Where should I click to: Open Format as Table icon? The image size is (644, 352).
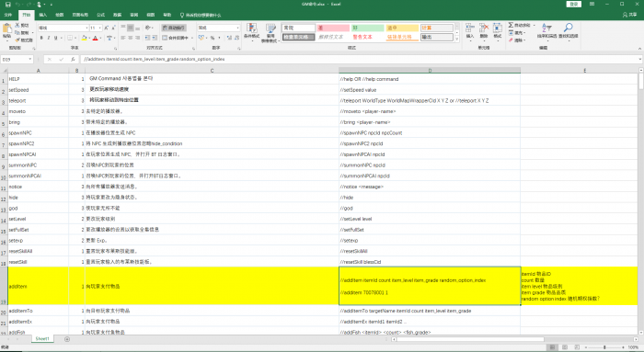pos(270,28)
